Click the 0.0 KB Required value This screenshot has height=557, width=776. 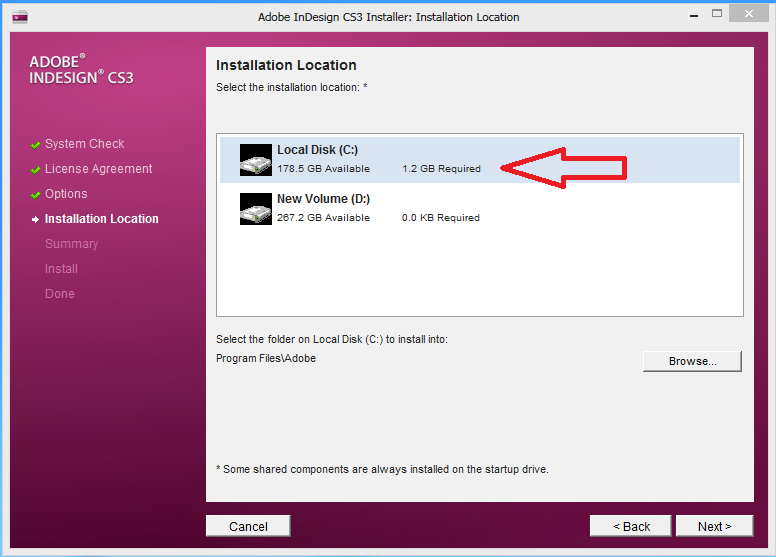440,218
